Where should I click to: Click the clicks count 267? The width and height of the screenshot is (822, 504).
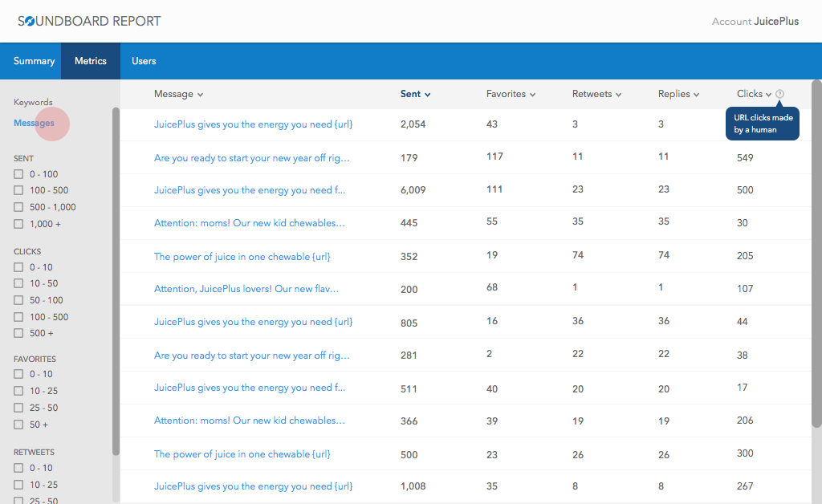(x=745, y=486)
